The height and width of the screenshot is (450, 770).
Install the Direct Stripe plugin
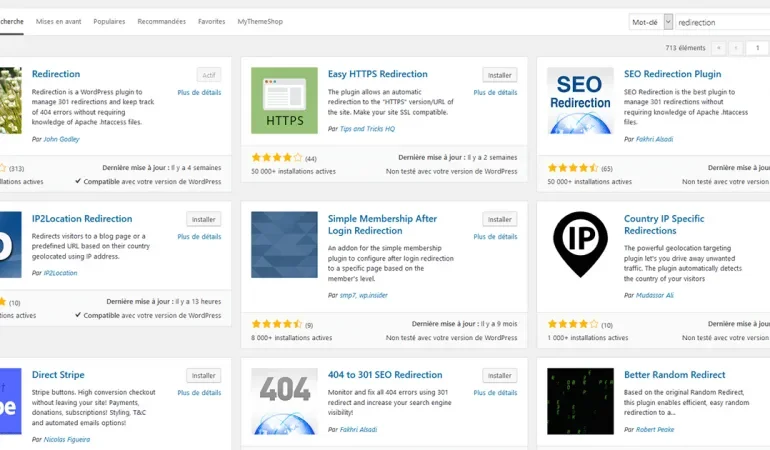203,376
